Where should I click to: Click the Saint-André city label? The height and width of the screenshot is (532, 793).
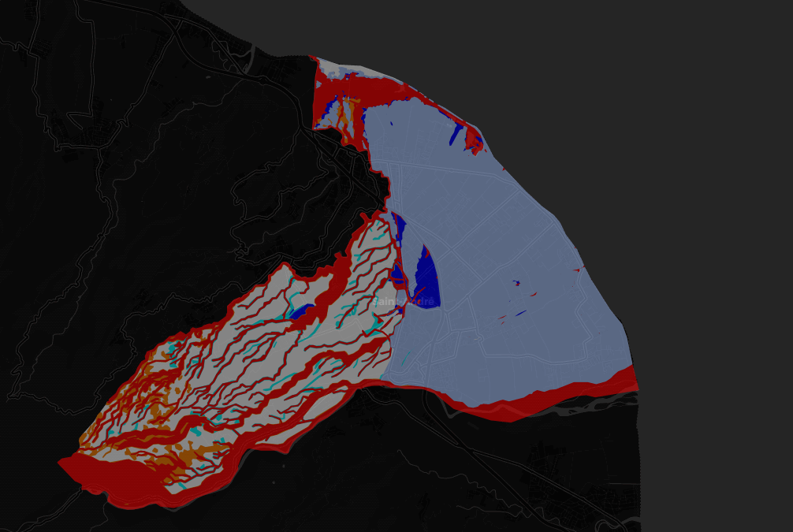(403, 301)
